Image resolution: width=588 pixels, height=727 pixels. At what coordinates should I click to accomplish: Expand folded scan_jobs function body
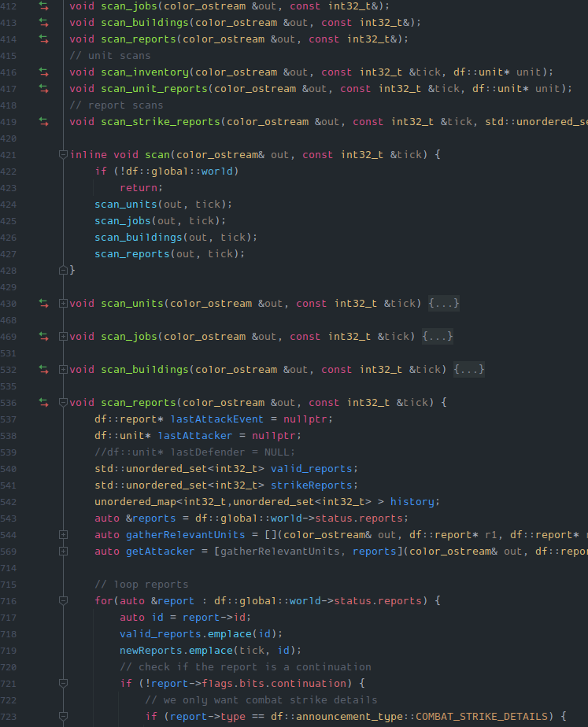pyautogui.click(x=64, y=336)
